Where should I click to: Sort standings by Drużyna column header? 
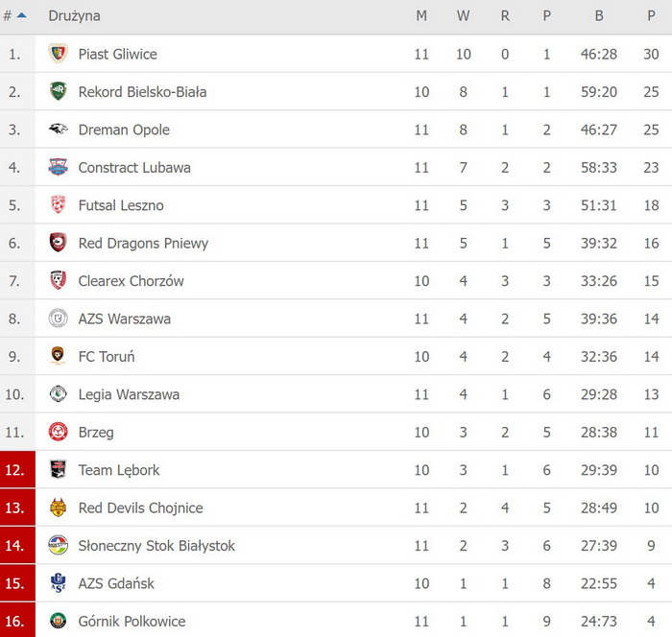pos(74,15)
